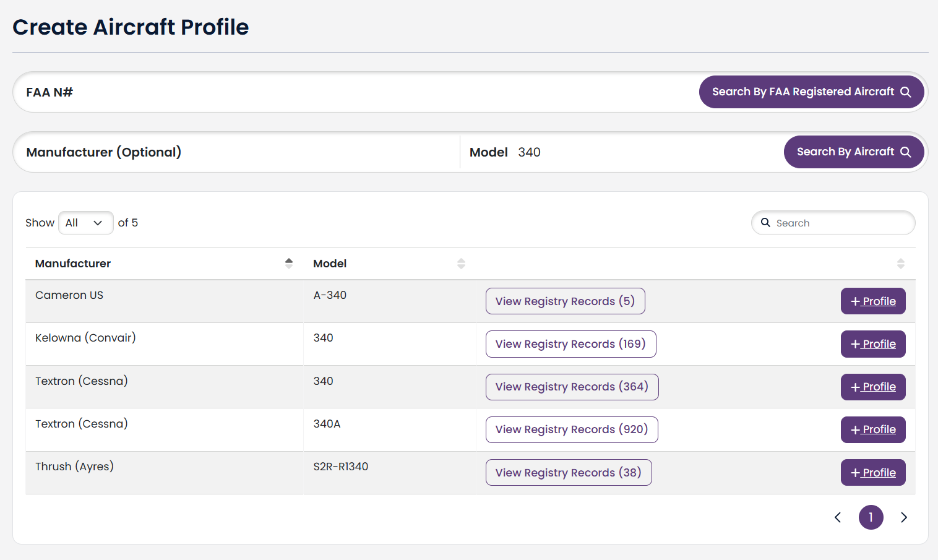Add Profile for Cameron US A-340
Viewport: 938px width, 560px height.
873,301
